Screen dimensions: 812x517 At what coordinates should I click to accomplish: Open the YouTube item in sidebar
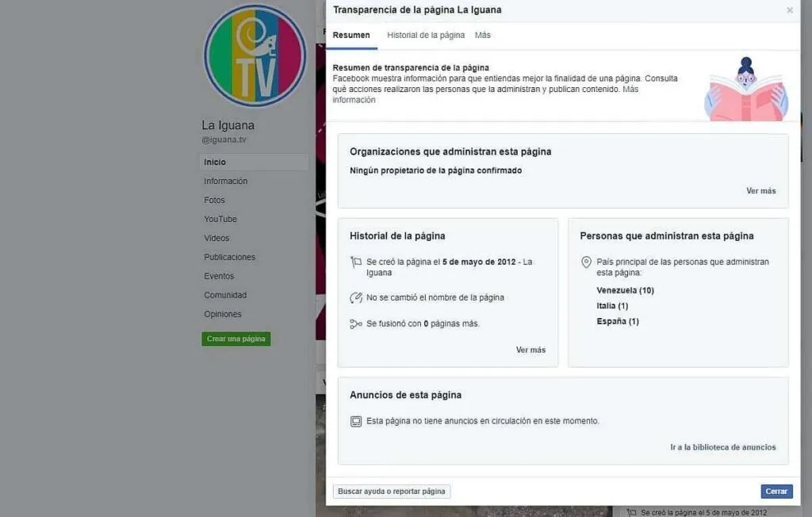[x=220, y=220]
